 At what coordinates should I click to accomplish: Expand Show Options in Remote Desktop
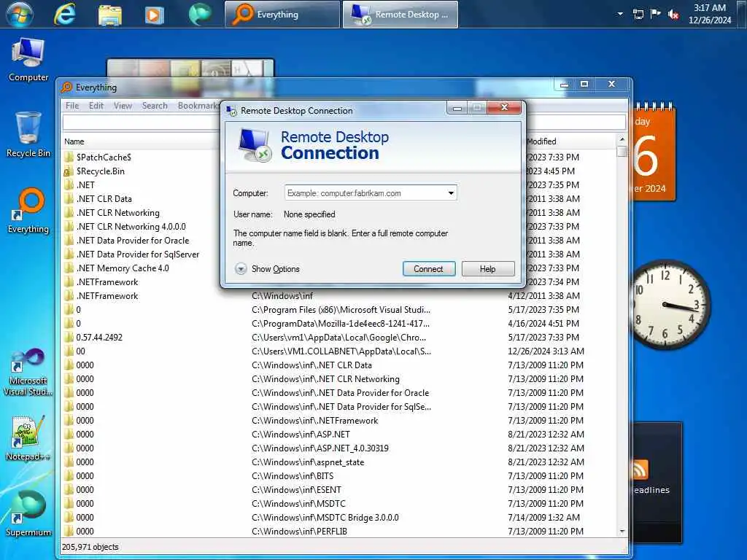(x=267, y=269)
